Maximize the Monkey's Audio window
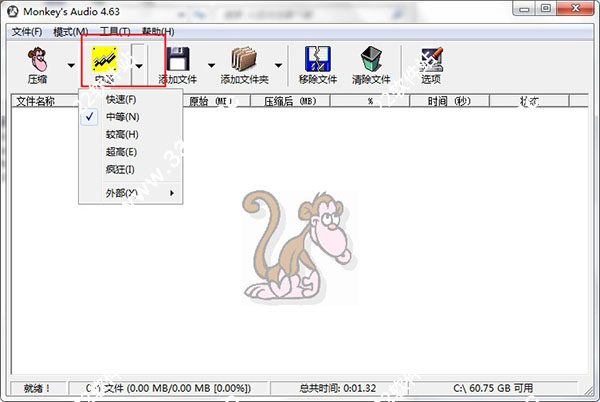600x402 pixels. [x=546, y=8]
